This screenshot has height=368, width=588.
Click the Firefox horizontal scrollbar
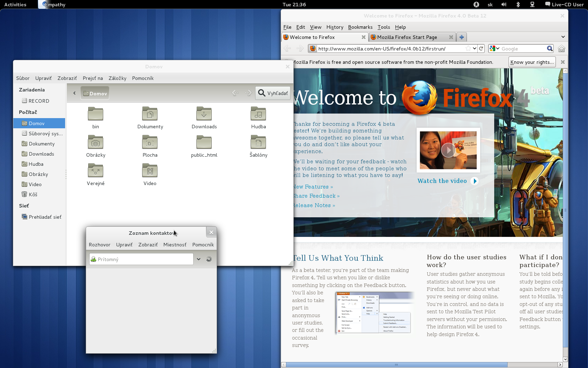click(x=397, y=364)
